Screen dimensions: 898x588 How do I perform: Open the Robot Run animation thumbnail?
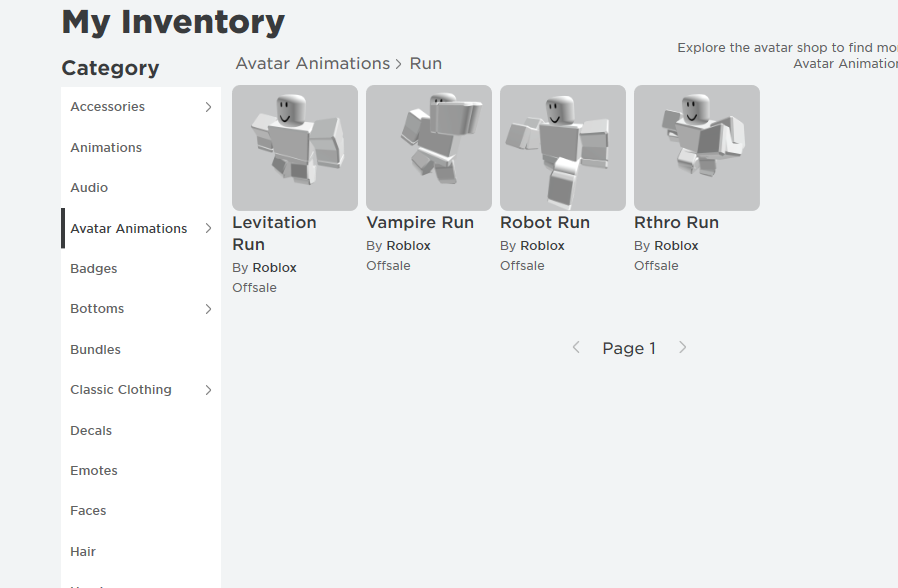point(562,147)
